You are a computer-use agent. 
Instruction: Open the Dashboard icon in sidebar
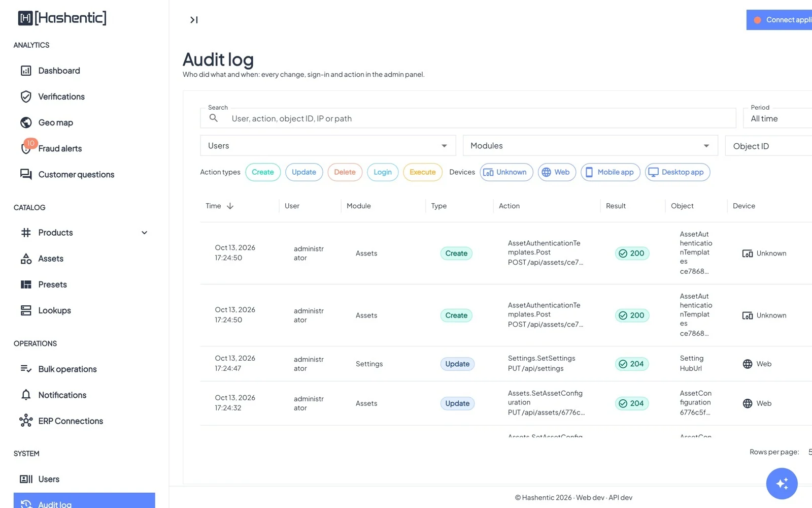click(x=26, y=71)
